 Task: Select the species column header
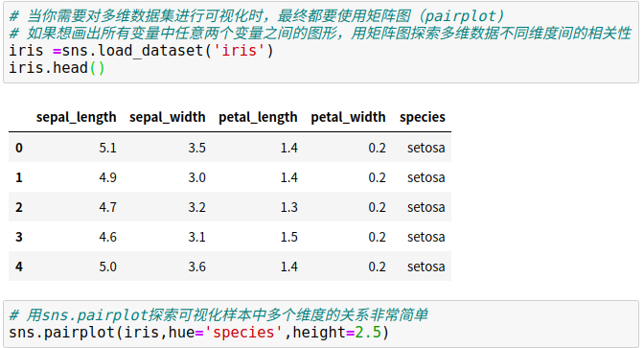[423, 117]
